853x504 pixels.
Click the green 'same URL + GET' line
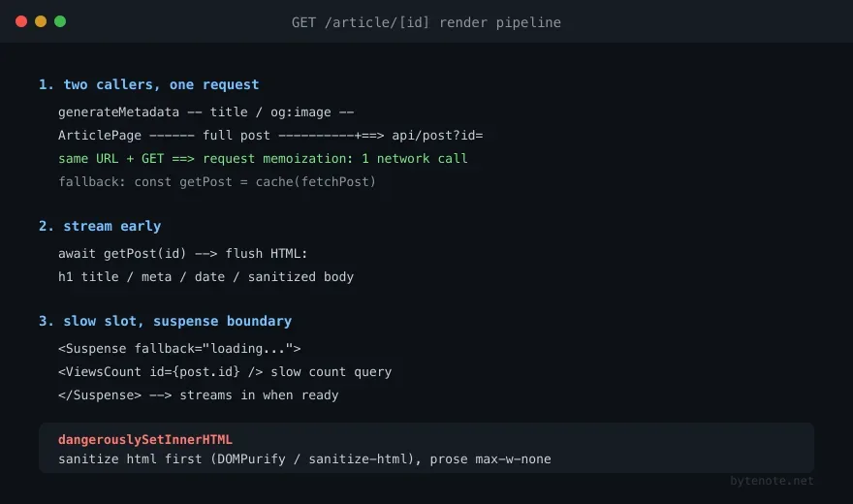click(x=263, y=158)
